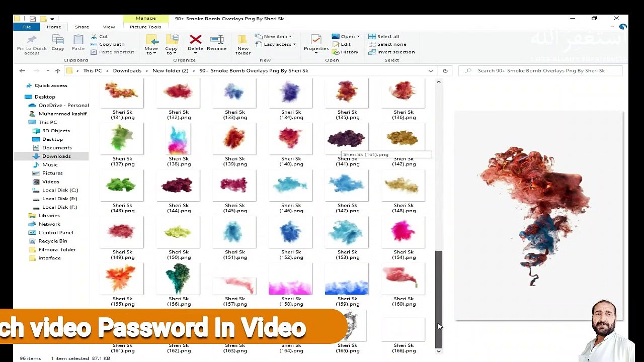Click Select none

coord(387,44)
